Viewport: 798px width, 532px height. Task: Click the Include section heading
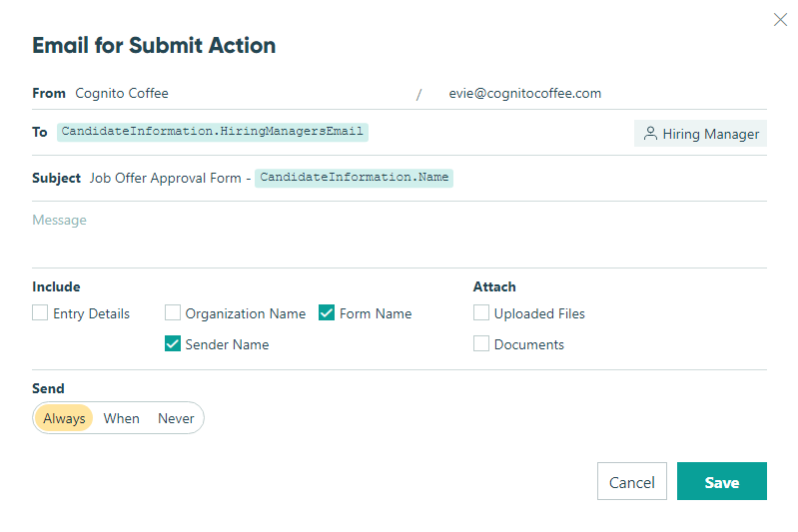coord(56,286)
